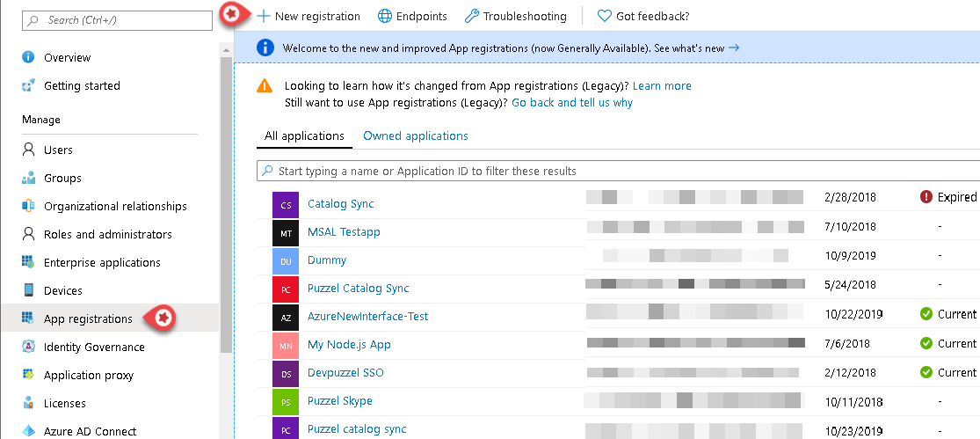
Task: Switch to Owned applications tab
Action: pos(415,135)
